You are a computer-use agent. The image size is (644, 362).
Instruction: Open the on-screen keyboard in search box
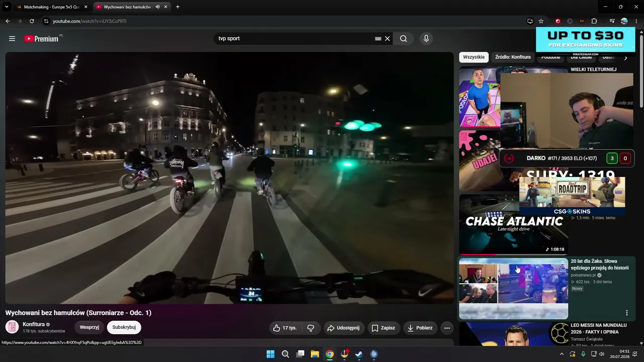click(378, 39)
